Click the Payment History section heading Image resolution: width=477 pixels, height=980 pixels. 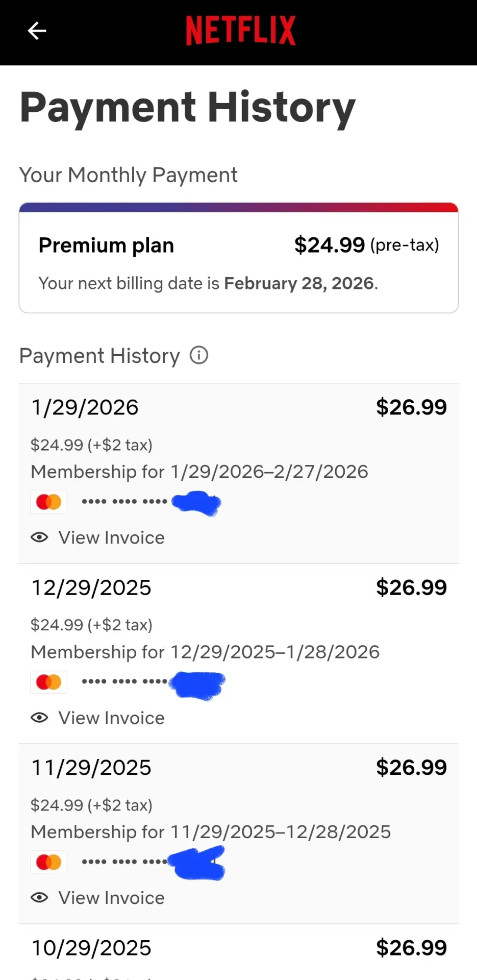coord(99,356)
